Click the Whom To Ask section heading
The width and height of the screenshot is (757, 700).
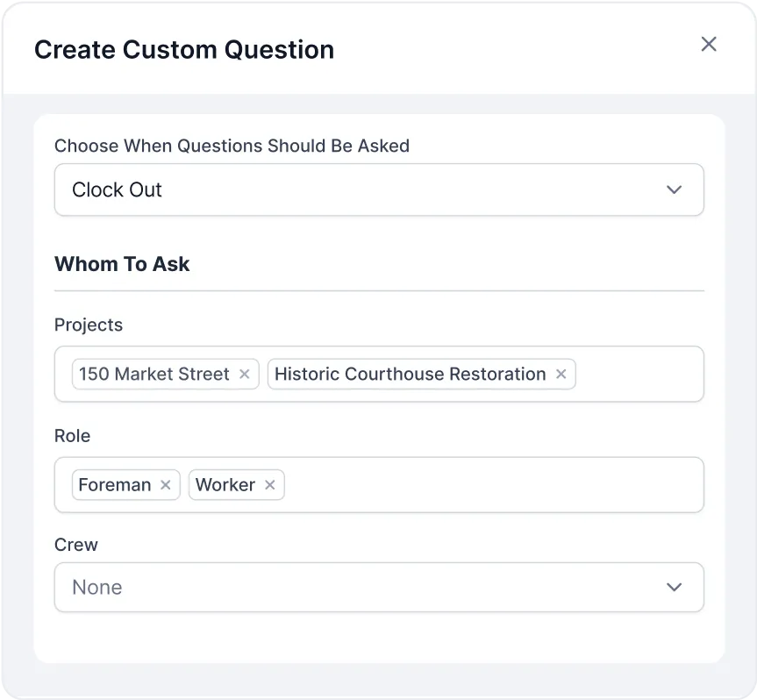(122, 264)
